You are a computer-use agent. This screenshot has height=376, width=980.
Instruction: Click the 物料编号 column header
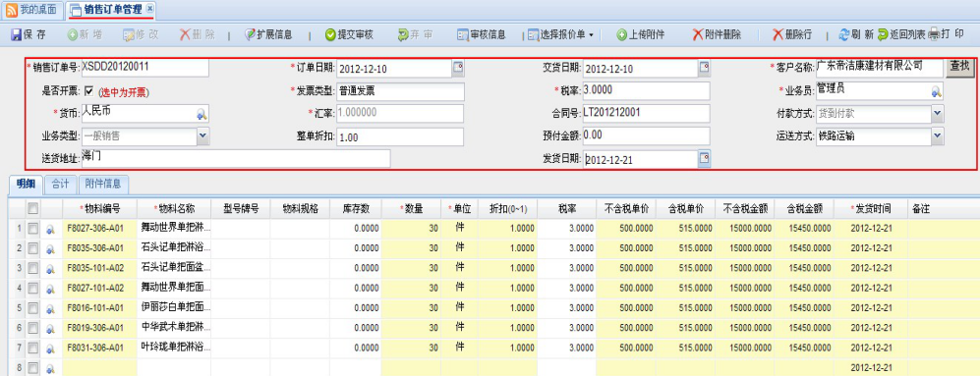point(100,208)
